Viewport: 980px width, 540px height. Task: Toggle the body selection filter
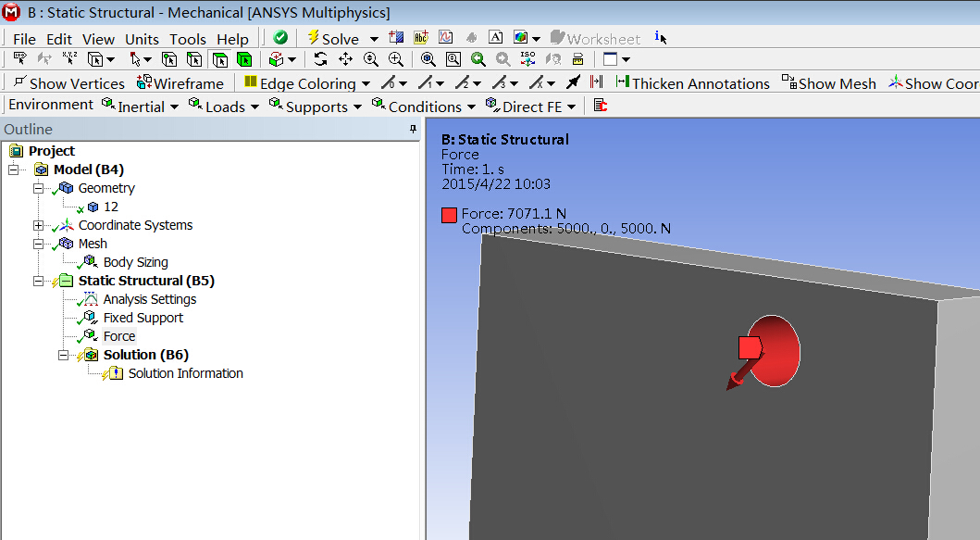(x=244, y=59)
